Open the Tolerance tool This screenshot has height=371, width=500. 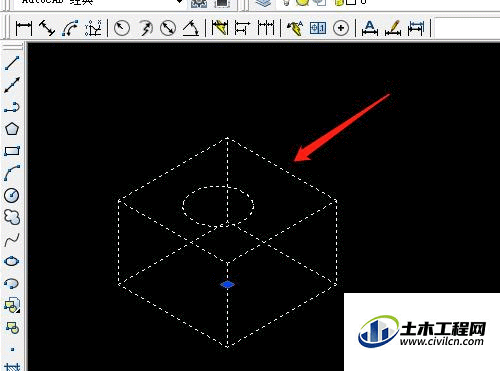click(318, 28)
